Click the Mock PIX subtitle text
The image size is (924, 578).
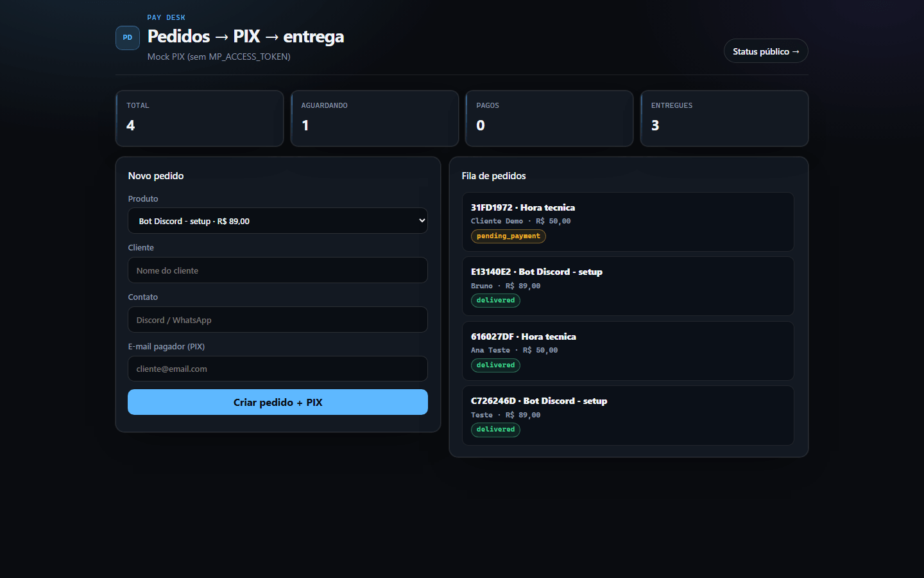pos(219,57)
